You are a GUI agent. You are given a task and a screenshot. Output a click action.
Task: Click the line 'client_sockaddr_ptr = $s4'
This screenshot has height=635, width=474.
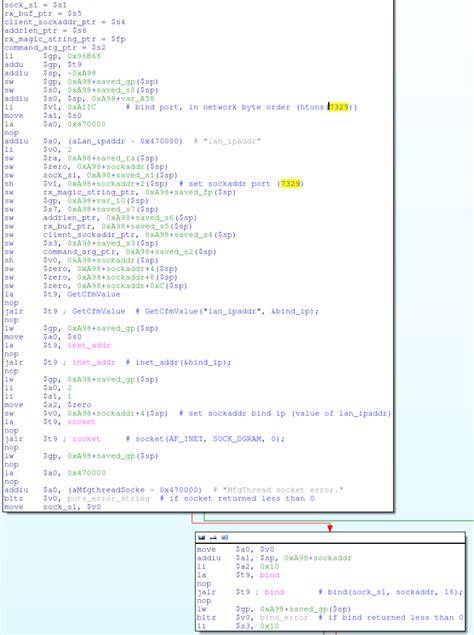[64, 22]
